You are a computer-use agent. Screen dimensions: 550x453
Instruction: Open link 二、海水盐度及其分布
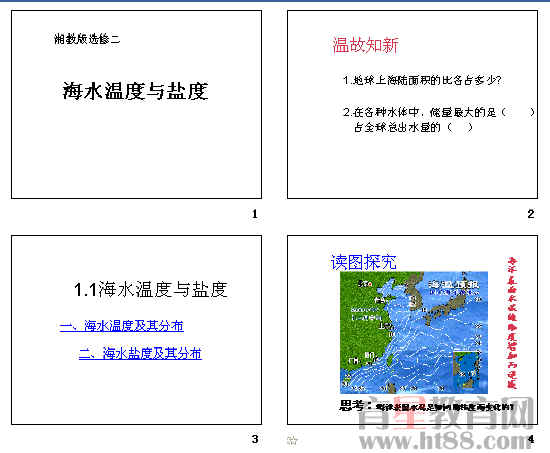pos(140,353)
